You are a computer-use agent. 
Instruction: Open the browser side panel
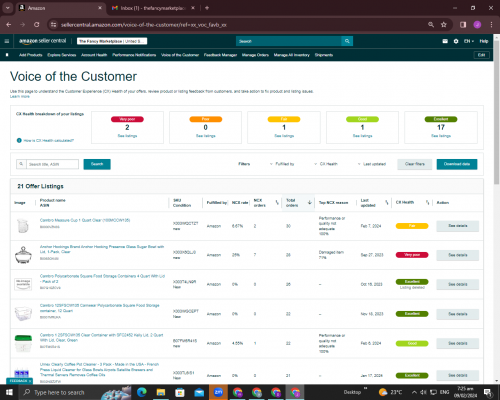tap(463, 25)
